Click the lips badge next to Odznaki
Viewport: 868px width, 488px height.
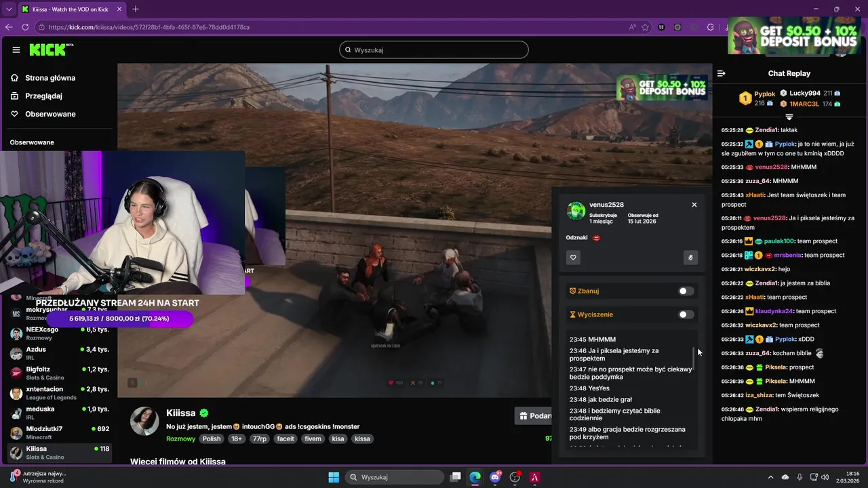click(596, 238)
